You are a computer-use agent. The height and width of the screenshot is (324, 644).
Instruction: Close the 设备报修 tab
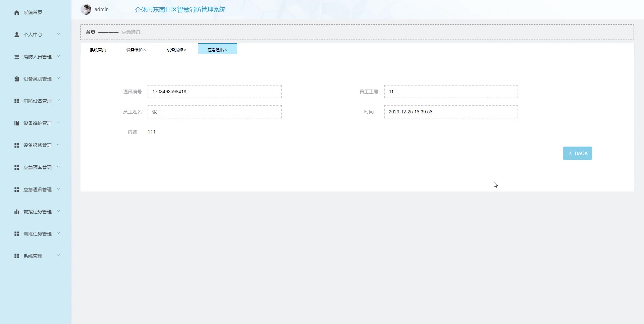click(185, 50)
